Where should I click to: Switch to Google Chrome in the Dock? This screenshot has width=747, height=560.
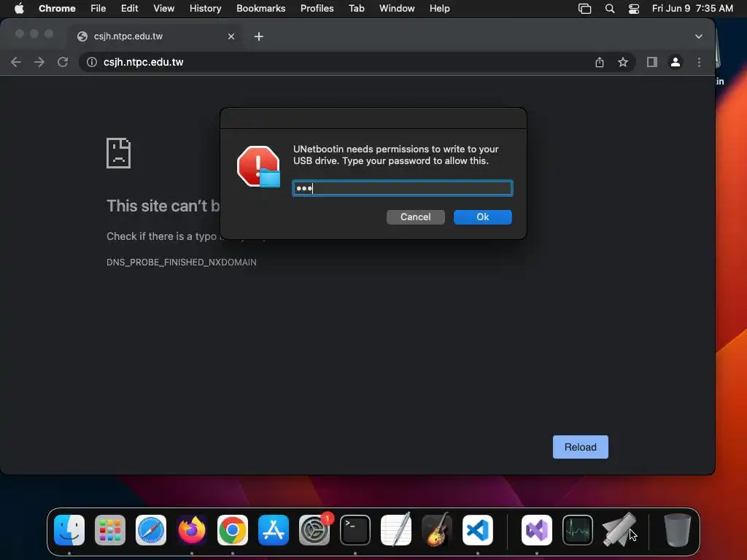[233, 530]
